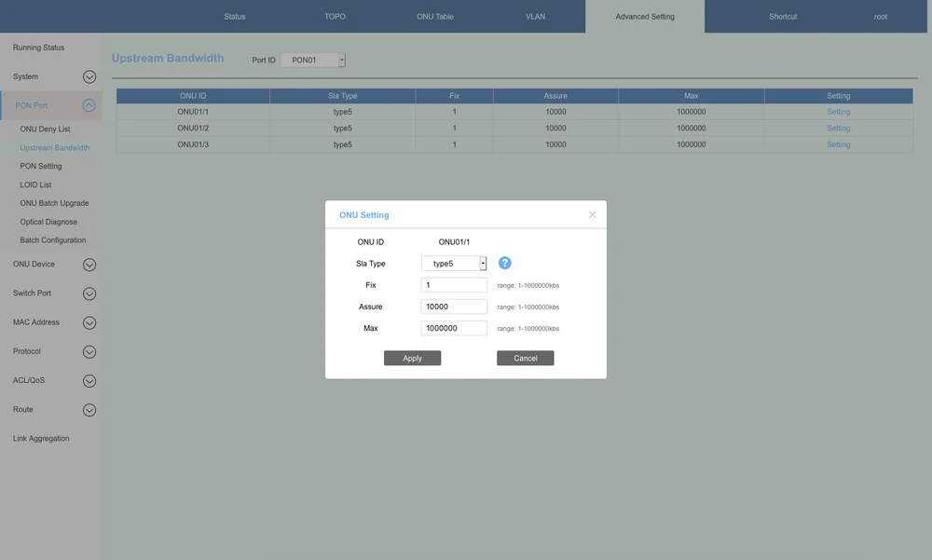
Task: Open the Sla Type dropdown
Action: pos(454,264)
